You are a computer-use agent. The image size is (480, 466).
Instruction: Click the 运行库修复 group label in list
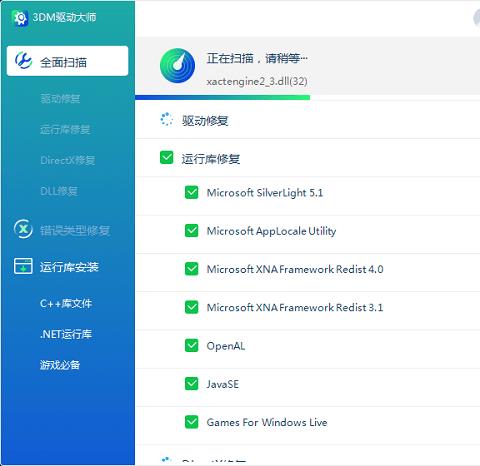click(211, 159)
